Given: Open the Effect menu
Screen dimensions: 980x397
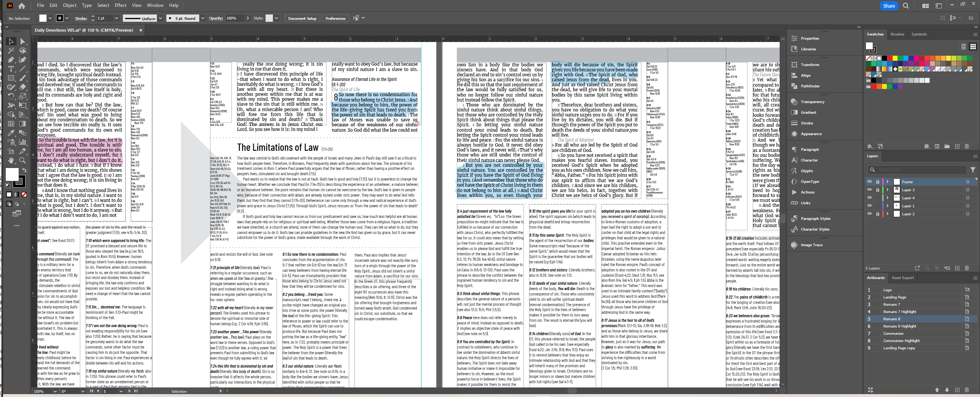Looking at the screenshot, I should pos(121,5).
